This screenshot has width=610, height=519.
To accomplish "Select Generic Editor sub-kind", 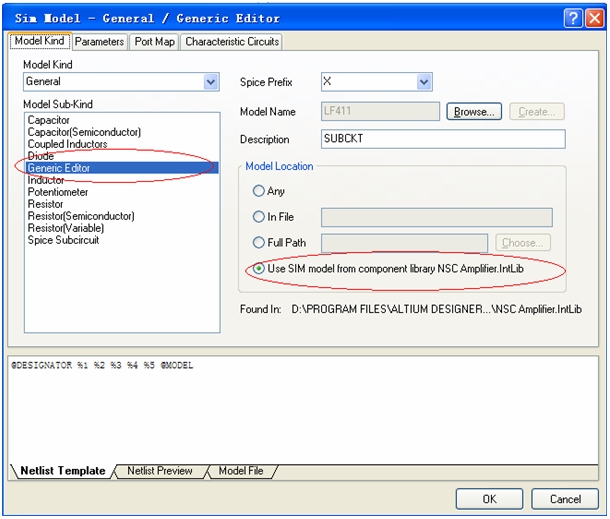I will (x=122, y=168).
